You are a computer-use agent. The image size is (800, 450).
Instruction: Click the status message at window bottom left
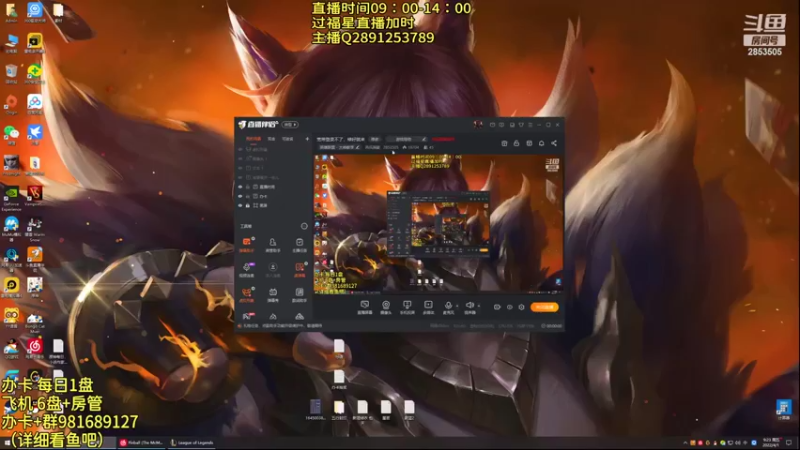pos(281,326)
